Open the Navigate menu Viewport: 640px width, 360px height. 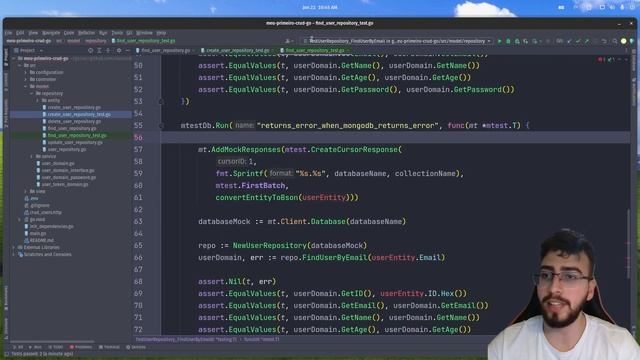[51, 33]
